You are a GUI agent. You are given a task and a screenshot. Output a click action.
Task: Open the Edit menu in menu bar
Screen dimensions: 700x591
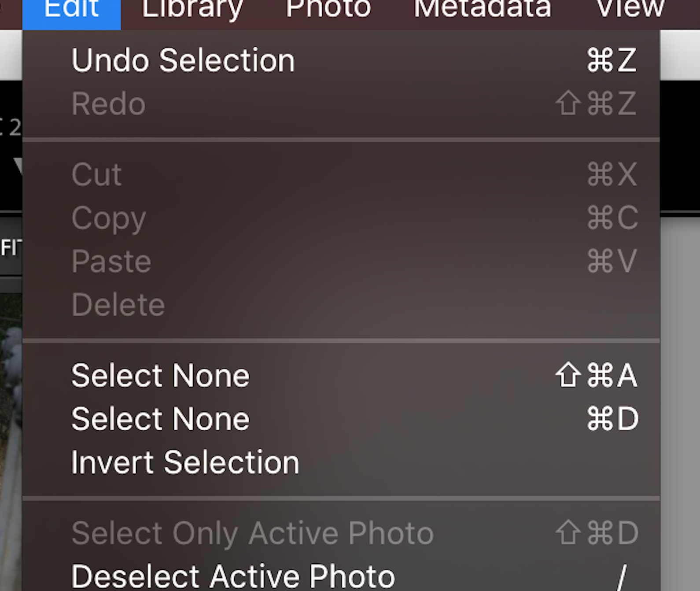coord(71,10)
